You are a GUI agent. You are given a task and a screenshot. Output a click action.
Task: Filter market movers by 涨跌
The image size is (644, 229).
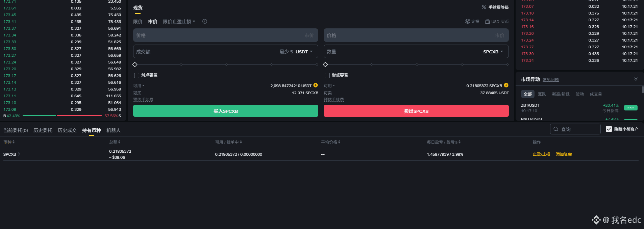(x=542, y=94)
